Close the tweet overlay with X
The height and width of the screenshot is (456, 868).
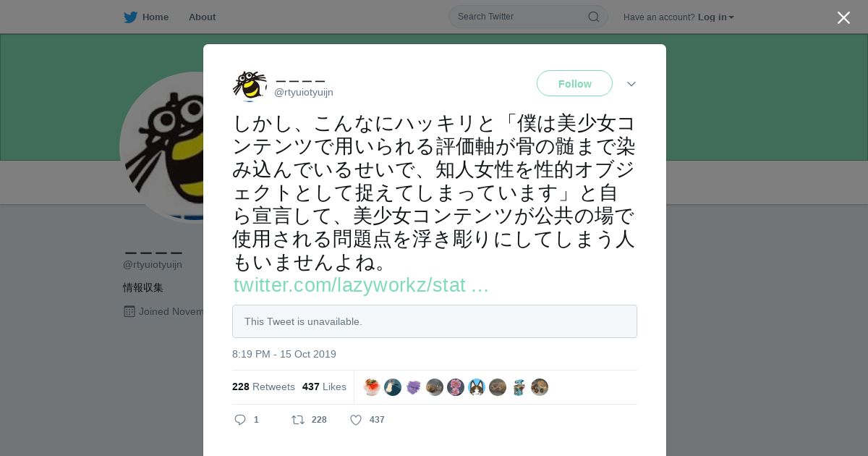[843, 17]
